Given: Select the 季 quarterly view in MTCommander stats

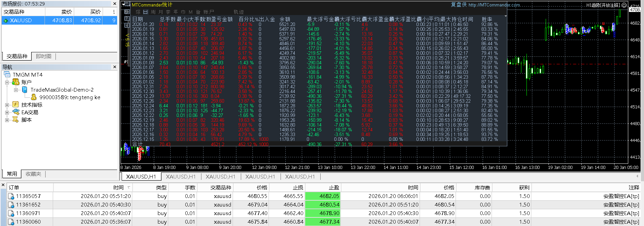Looking at the screenshot, I should tap(168, 12).
